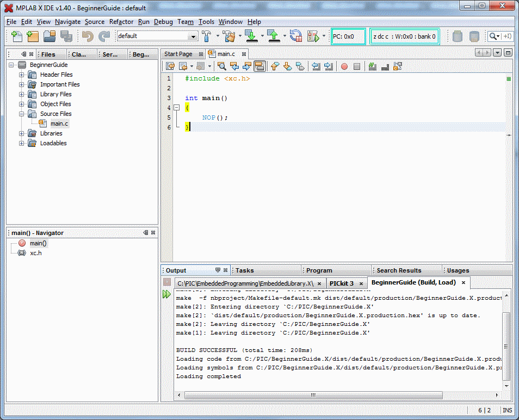Viewport: 519px width, 420px height.
Task: Click the Stop square icon in Output
Action: pyautogui.click(x=167, y=282)
